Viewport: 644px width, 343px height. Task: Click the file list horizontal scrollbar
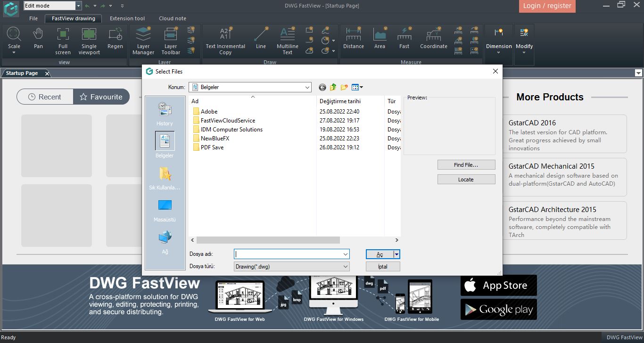pos(268,240)
